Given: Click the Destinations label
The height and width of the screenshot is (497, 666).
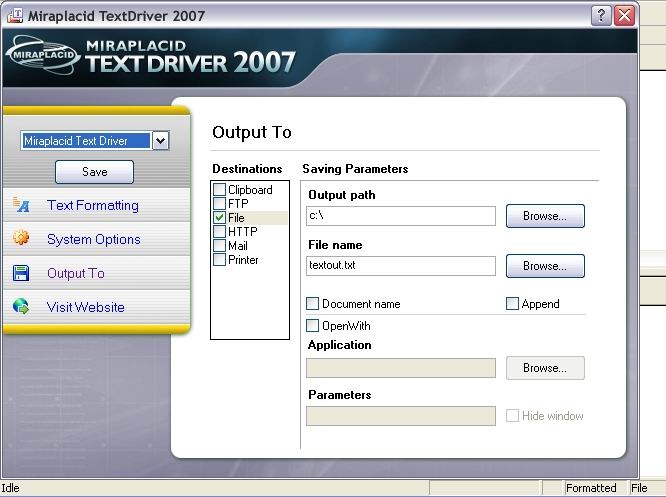Looking at the screenshot, I should [x=247, y=169].
